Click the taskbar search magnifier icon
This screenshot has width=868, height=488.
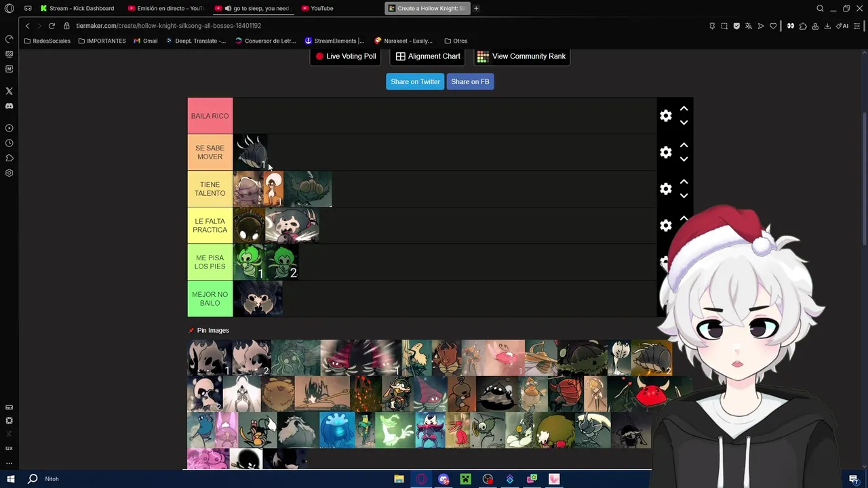coord(33,479)
